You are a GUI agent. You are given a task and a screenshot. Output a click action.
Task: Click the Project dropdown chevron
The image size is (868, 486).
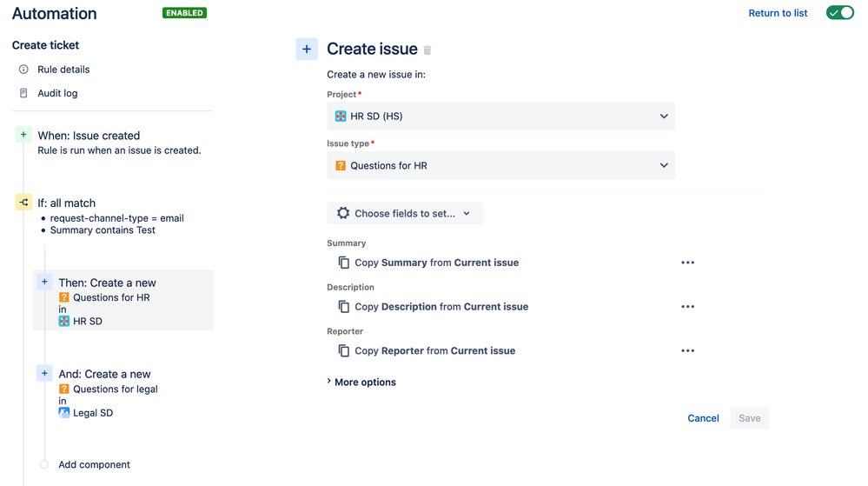664,117
